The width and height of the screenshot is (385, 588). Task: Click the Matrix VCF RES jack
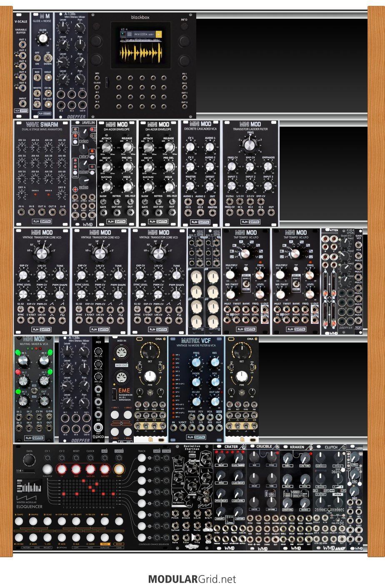point(210,428)
